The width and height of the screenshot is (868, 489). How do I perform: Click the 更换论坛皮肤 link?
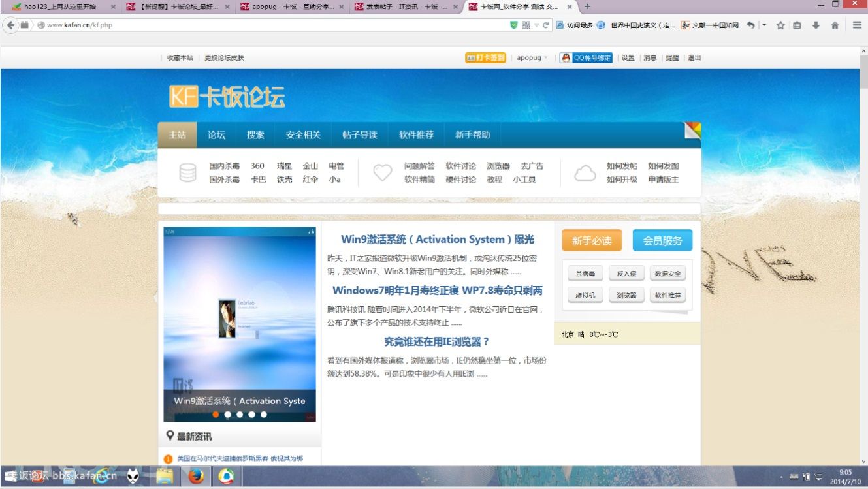pyautogui.click(x=224, y=58)
